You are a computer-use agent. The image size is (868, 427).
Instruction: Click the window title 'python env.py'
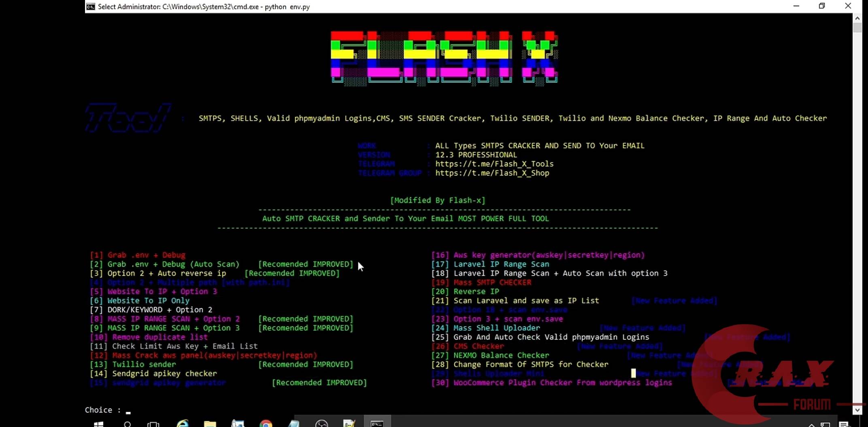(x=287, y=6)
